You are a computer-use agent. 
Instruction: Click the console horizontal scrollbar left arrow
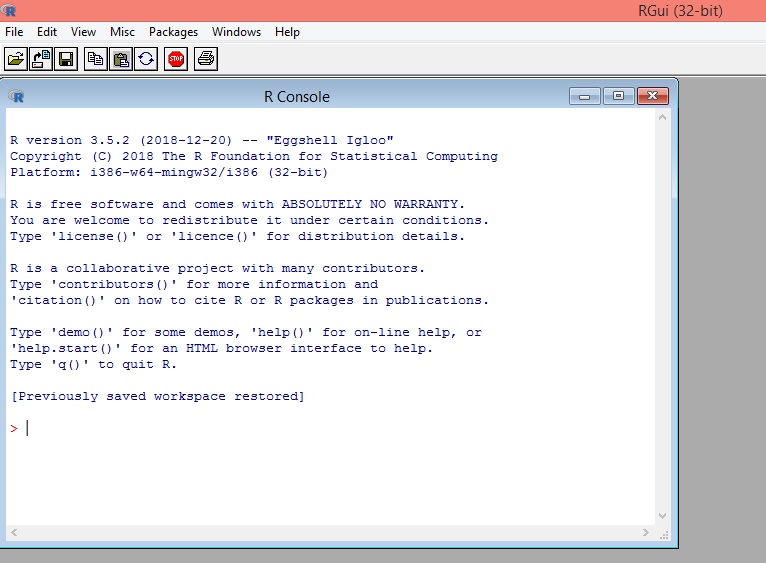(14, 532)
